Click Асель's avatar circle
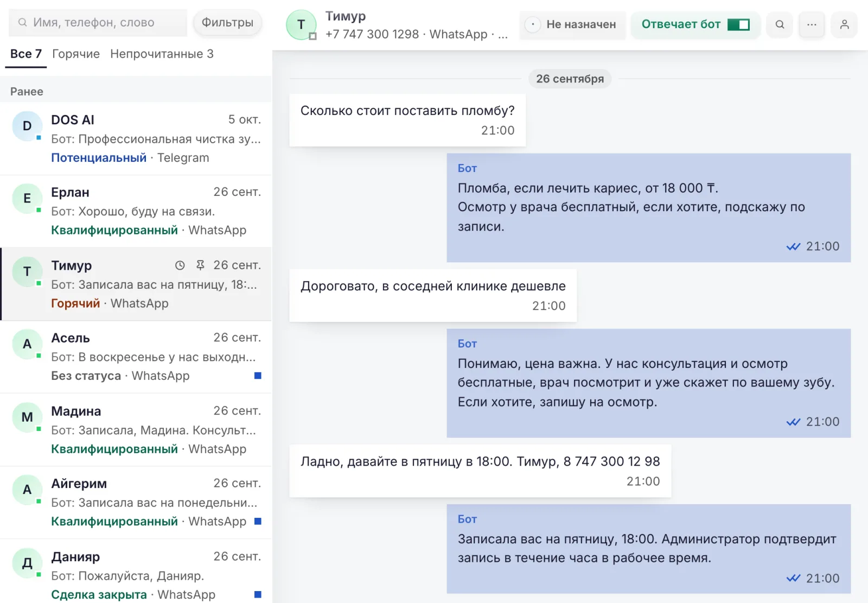The height and width of the screenshot is (603, 868). (27, 344)
